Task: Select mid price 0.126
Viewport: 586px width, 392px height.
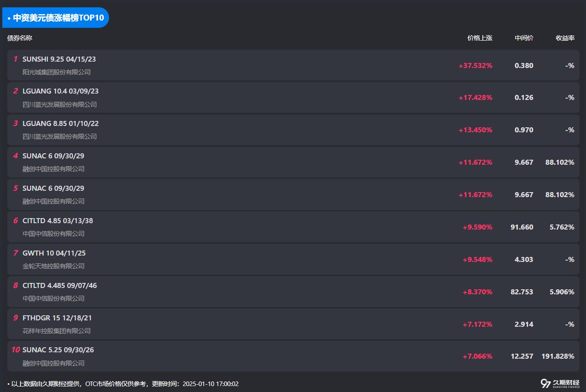Action: coord(524,97)
